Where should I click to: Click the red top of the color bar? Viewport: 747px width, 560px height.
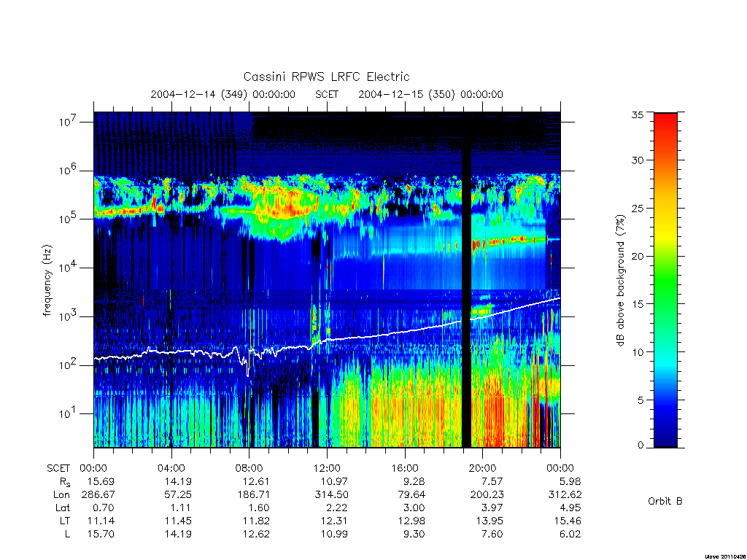click(x=665, y=124)
